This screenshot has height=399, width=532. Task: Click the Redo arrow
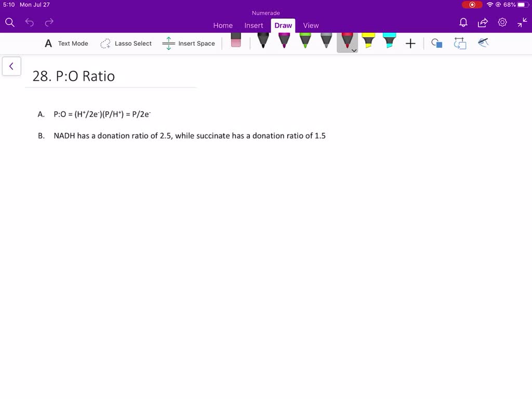(x=49, y=22)
